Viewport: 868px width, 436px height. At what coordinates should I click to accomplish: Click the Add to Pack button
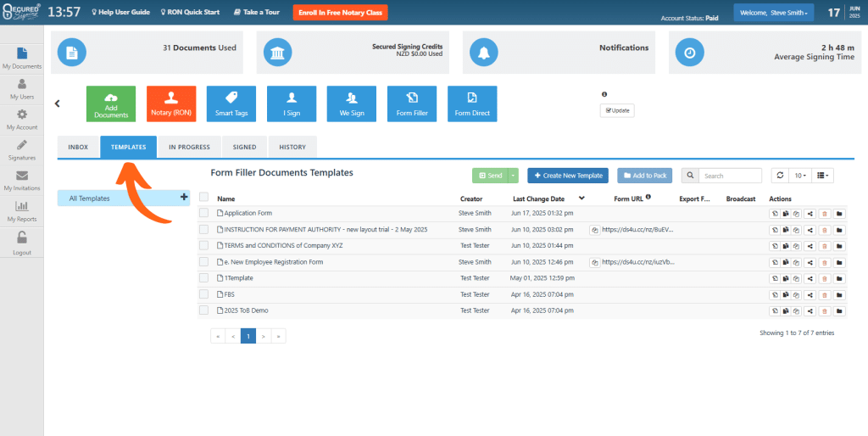click(645, 176)
